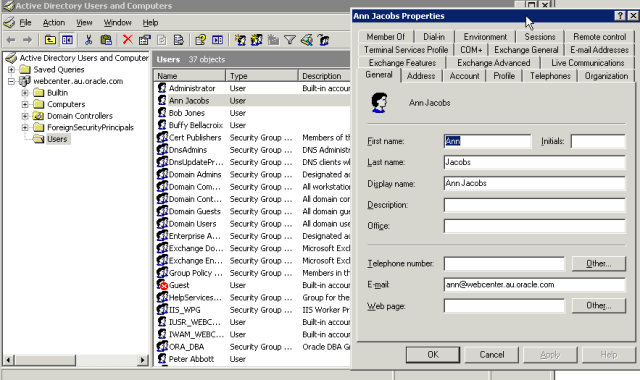640x380 pixels.
Task: Click Other next to Telephone number
Action: tap(599, 264)
